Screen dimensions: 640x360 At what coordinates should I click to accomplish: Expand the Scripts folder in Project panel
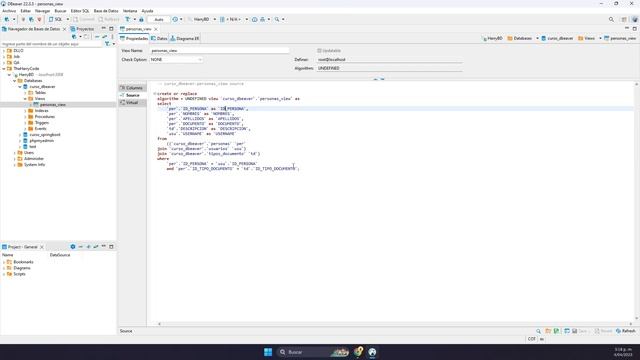click(x=4, y=274)
